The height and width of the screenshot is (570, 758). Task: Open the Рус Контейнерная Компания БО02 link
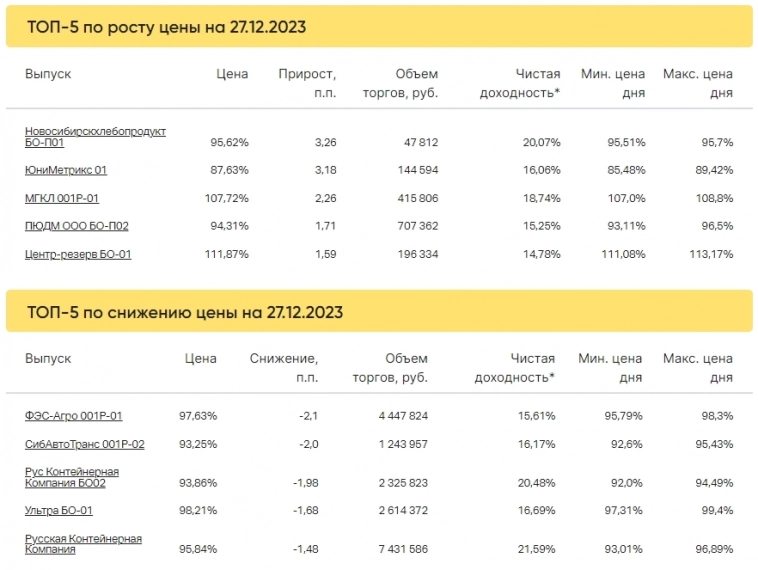[x=72, y=477]
